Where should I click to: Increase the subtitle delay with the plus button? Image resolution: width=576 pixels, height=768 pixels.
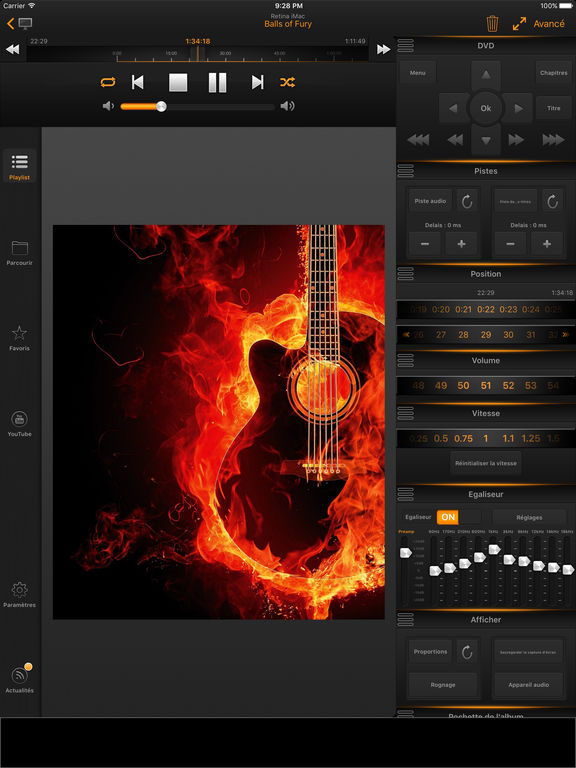(x=547, y=244)
